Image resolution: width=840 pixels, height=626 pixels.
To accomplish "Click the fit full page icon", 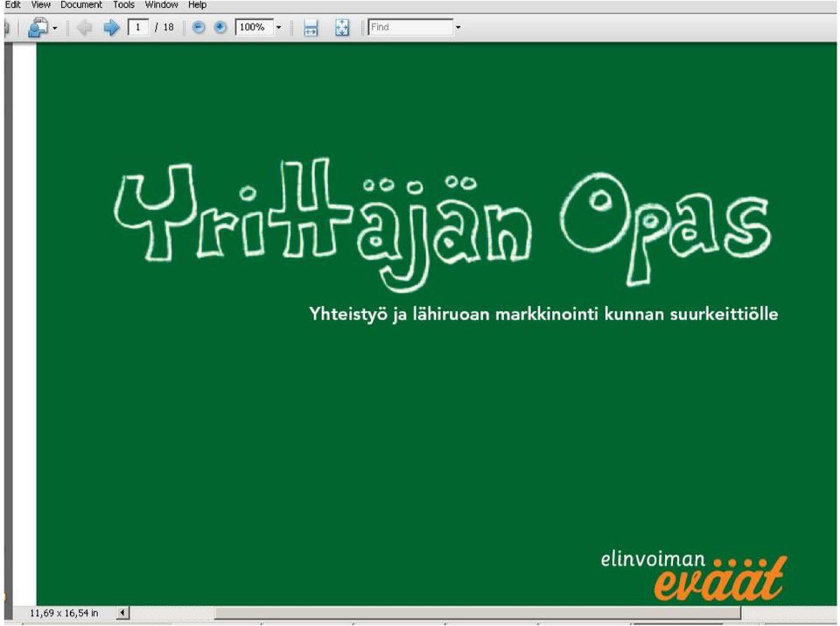I will click(x=342, y=27).
